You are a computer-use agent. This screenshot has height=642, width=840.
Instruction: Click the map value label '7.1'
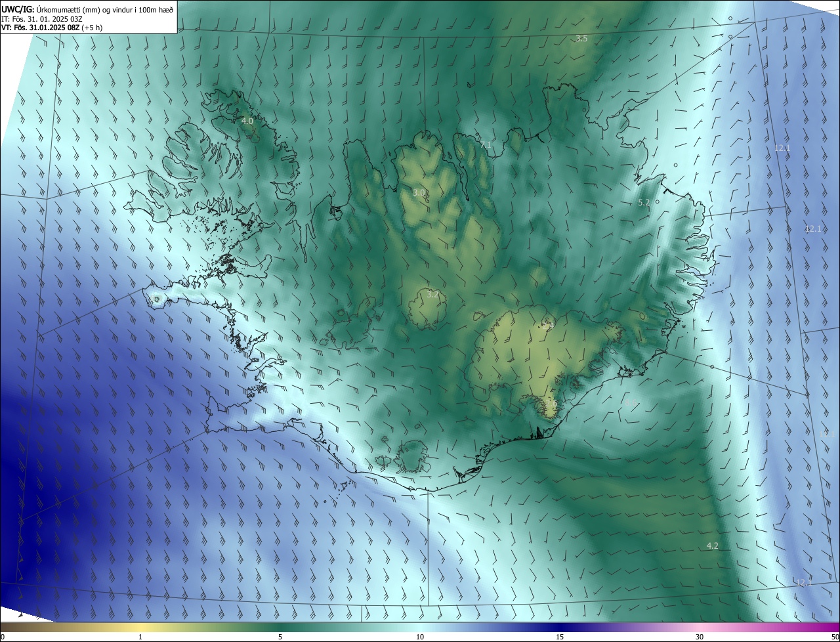(x=486, y=144)
